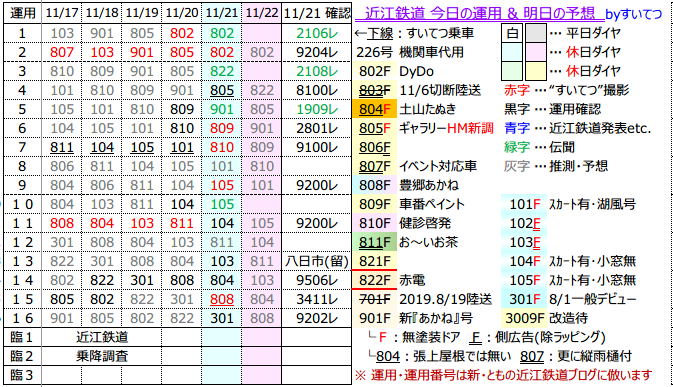Select the 3009F 改造待 legend cell
Image resolution: width=673 pixels, height=387 pixels.
524,318
